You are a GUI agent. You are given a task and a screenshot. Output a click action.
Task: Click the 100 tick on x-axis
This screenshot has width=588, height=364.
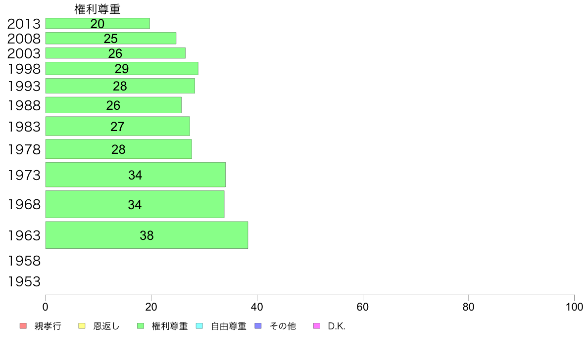[574, 307]
